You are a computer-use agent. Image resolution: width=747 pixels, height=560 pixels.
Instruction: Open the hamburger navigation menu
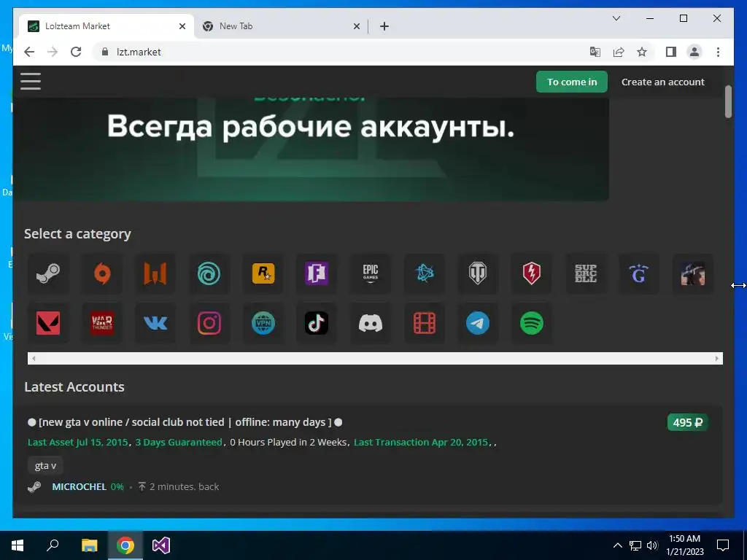(x=31, y=81)
